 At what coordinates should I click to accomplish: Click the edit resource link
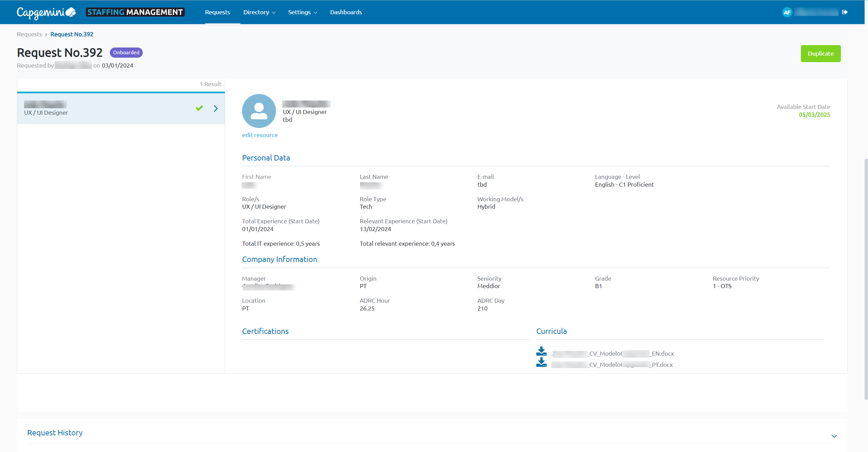(x=260, y=135)
